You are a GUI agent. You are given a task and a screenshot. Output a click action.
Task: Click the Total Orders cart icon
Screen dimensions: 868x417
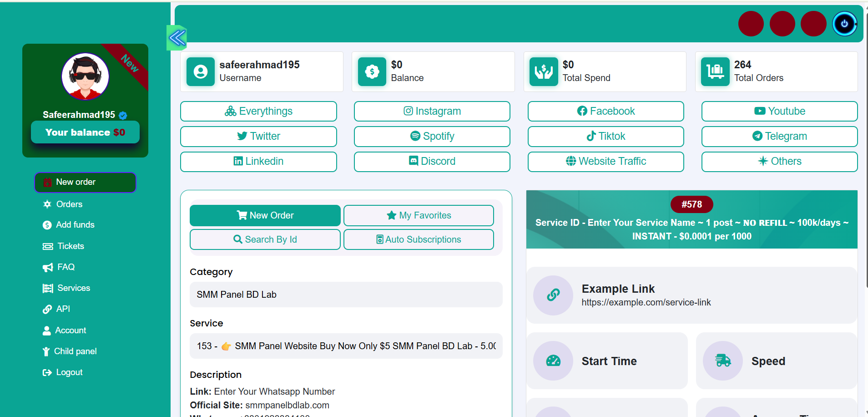pyautogui.click(x=715, y=71)
